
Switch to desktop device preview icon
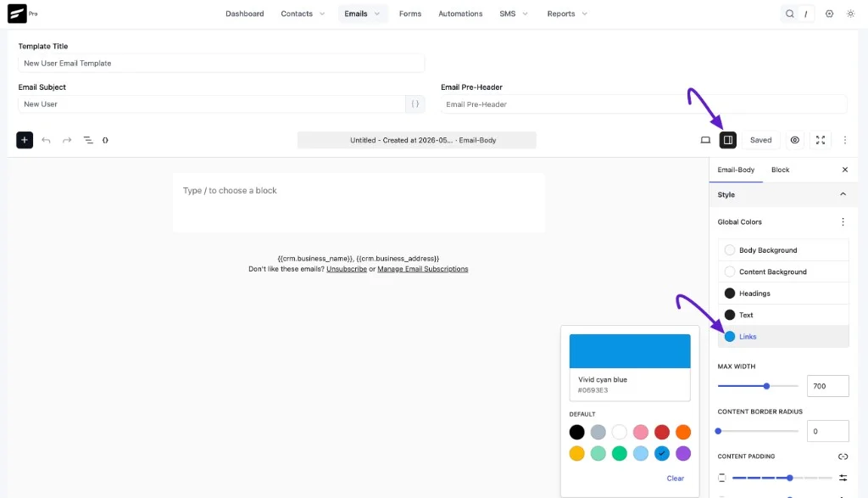pyautogui.click(x=705, y=140)
